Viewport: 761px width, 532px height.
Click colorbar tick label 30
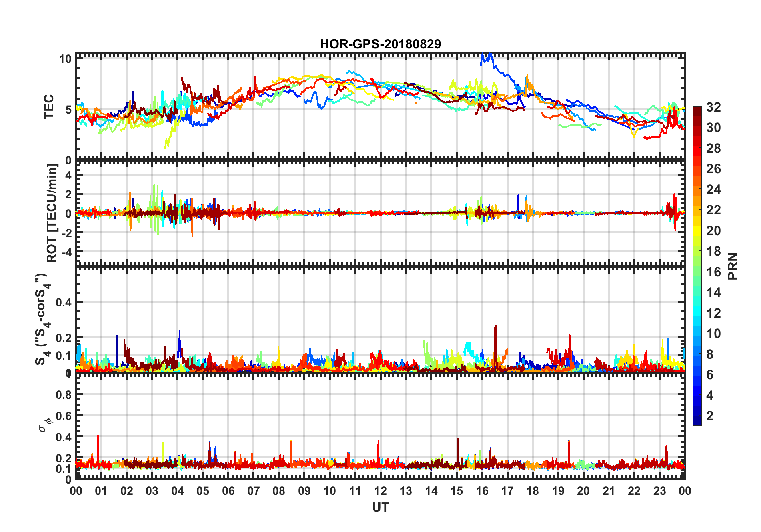click(713, 128)
